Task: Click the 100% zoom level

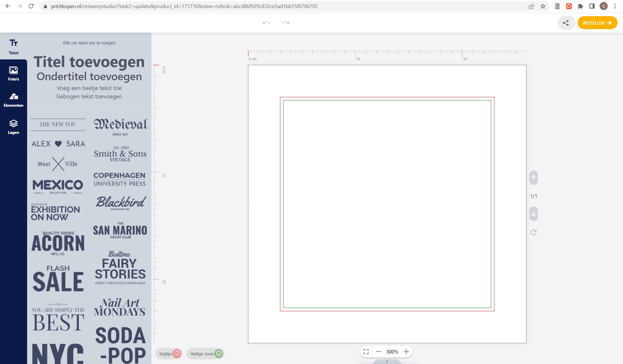Action: [x=392, y=352]
